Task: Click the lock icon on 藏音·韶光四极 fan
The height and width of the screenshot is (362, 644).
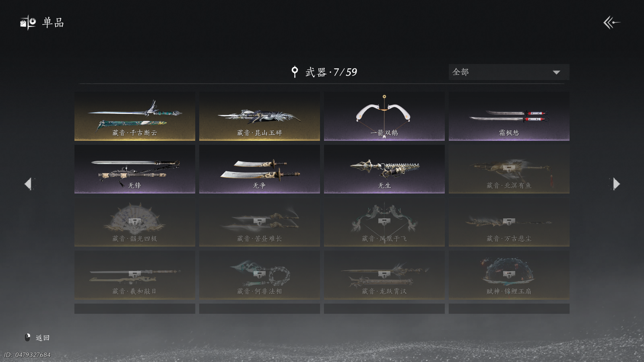Action: pyautogui.click(x=134, y=221)
